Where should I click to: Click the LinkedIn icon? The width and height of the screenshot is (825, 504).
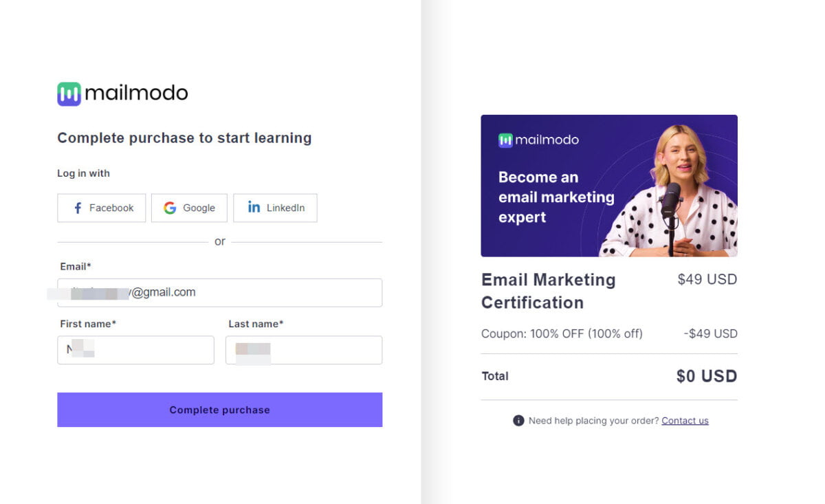point(254,208)
